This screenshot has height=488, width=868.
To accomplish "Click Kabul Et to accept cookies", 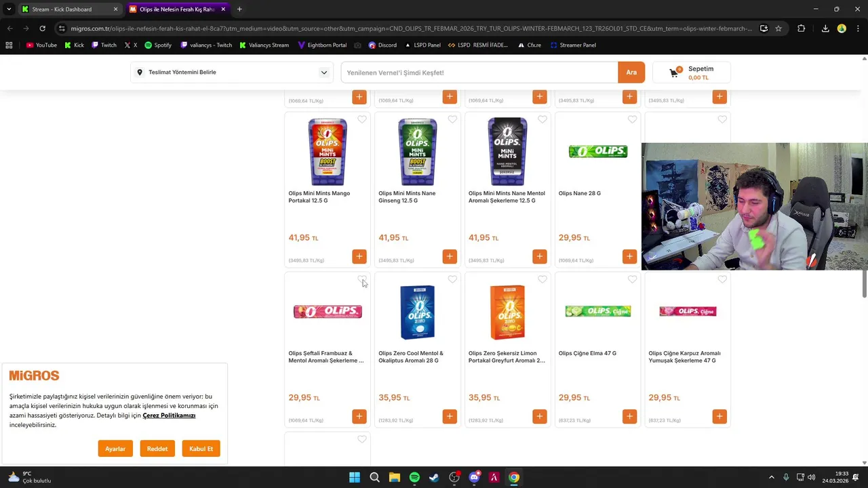I will pos(201,449).
